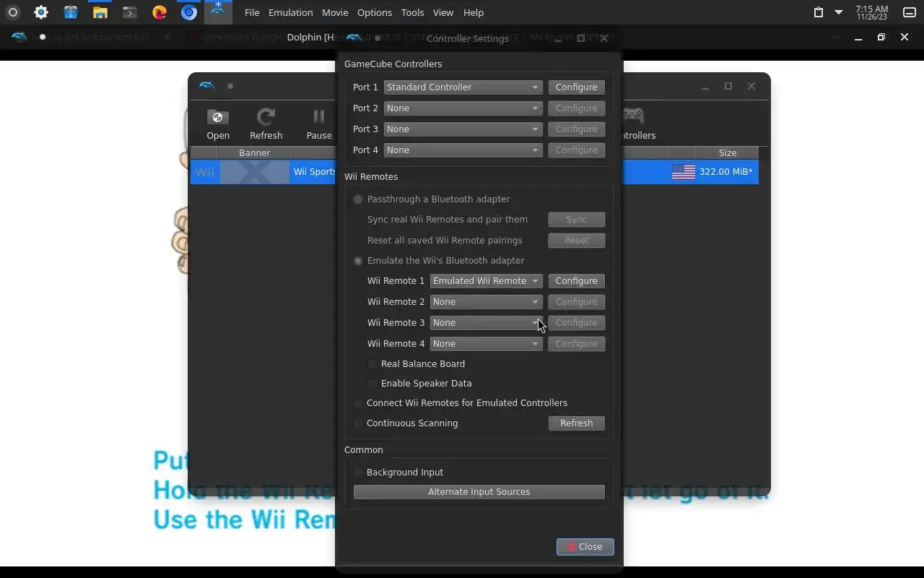The image size is (924, 578).
Task: Open the View menu
Action: (x=443, y=12)
